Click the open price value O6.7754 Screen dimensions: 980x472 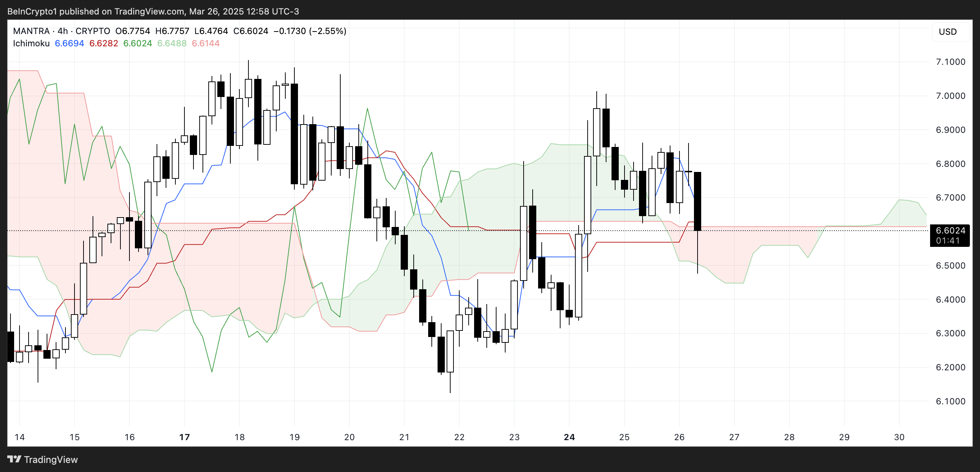point(133,31)
